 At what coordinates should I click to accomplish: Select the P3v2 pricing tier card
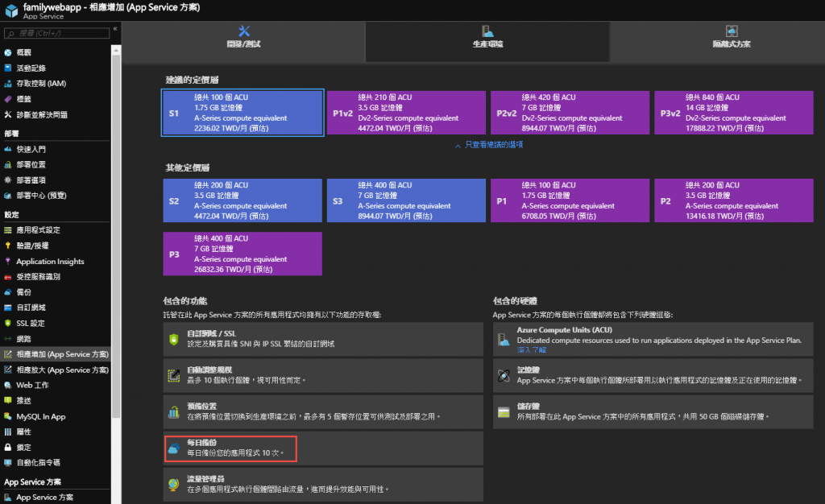(x=733, y=113)
